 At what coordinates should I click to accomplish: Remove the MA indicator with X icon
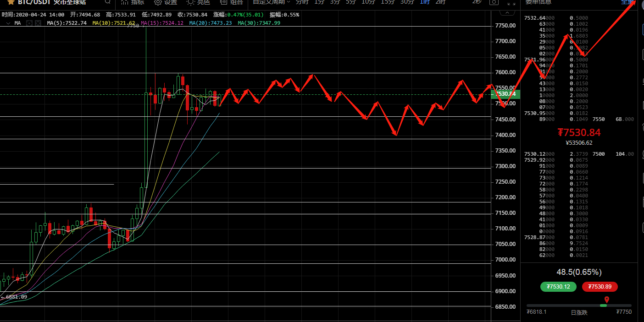[38, 23]
